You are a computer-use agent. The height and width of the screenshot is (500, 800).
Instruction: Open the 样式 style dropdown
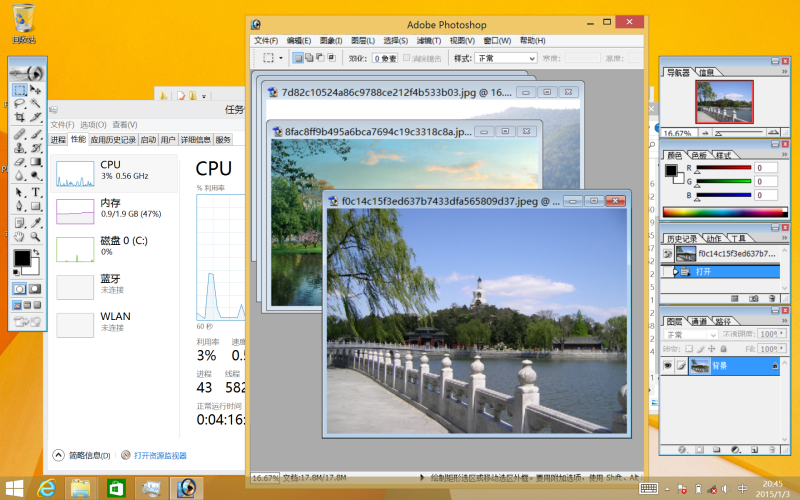point(505,58)
